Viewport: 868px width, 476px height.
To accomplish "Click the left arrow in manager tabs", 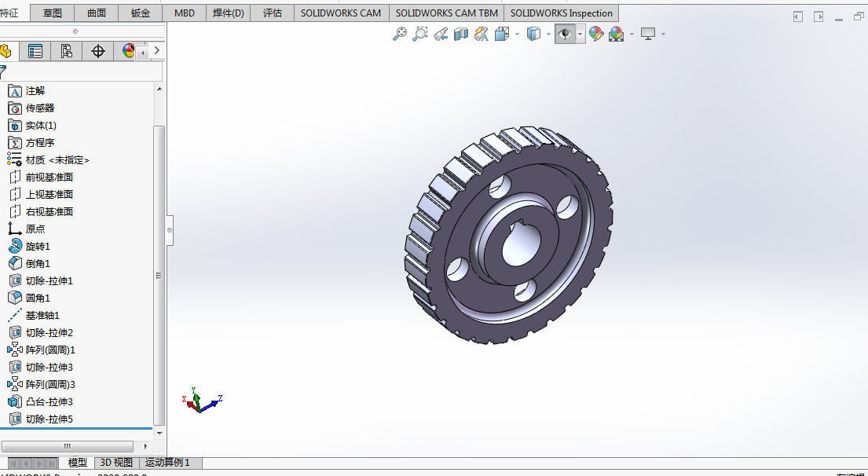I will click(x=144, y=53).
